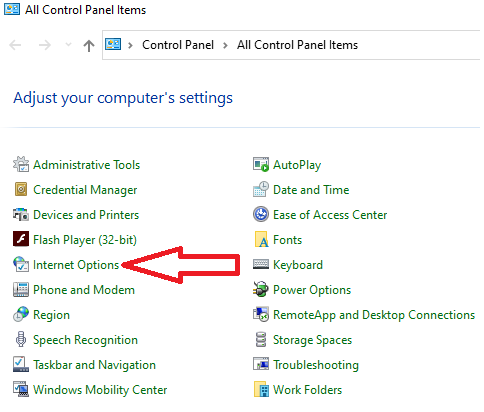Open the Storage Spaces drives icon

click(x=261, y=339)
